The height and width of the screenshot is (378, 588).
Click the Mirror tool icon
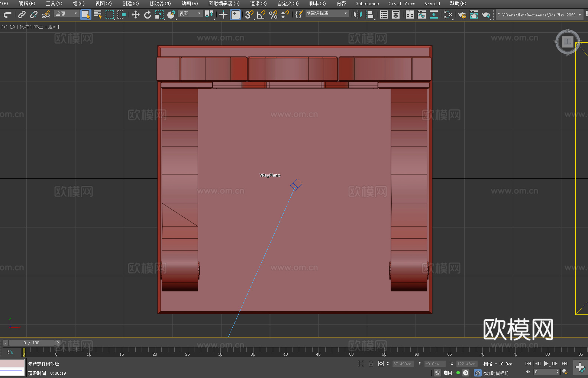click(358, 14)
